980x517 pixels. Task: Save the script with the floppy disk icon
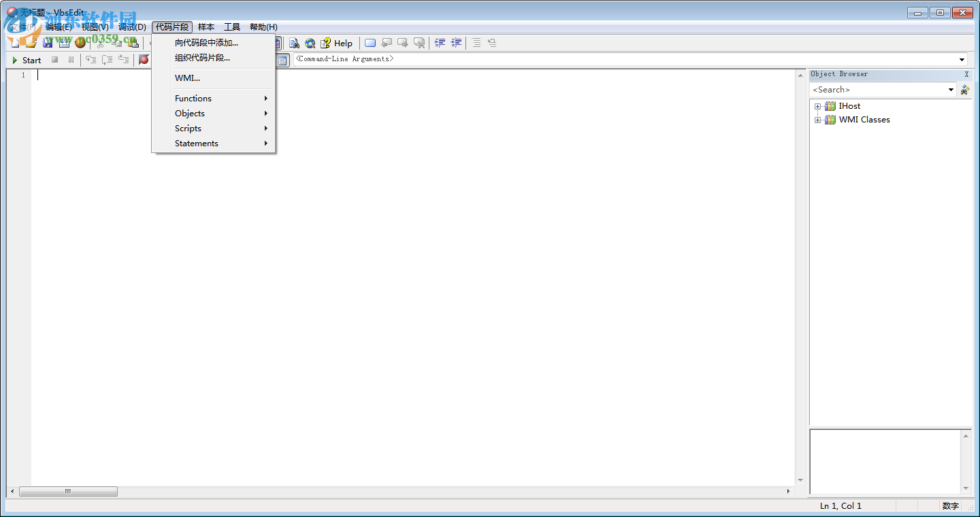click(x=48, y=43)
